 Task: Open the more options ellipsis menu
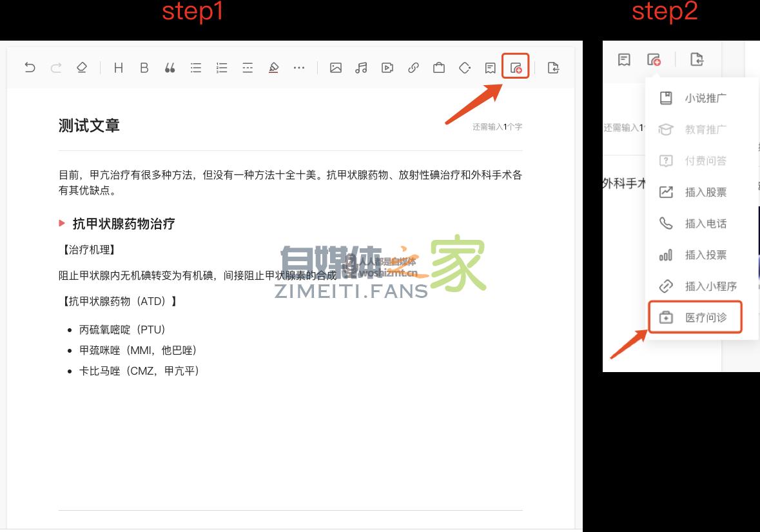pyautogui.click(x=299, y=67)
